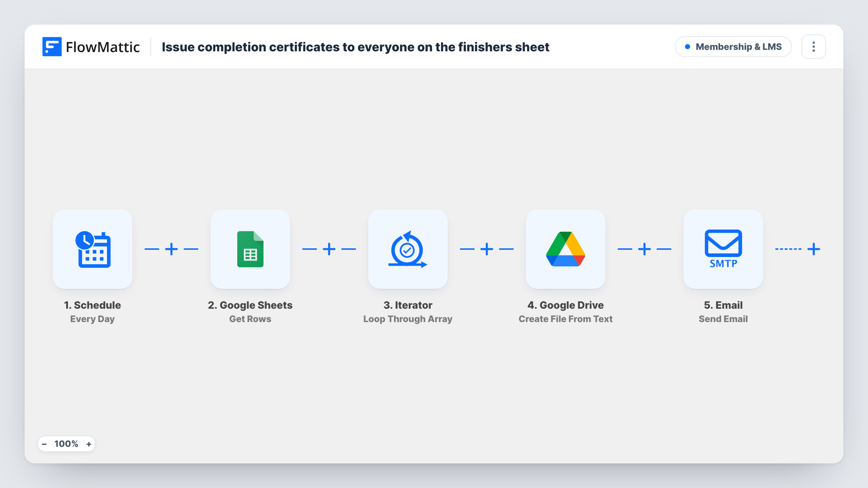Click the Membership & LMS tag
The image size is (868, 488).
click(733, 47)
